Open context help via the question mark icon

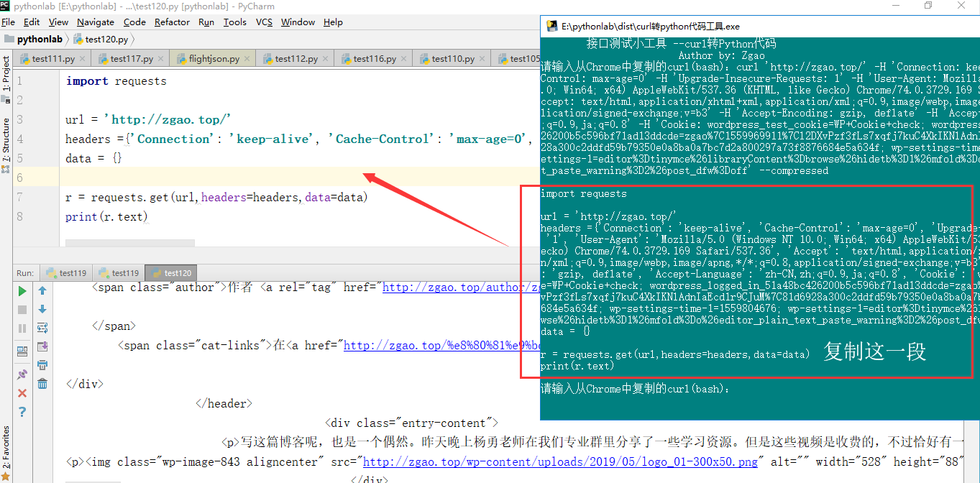click(22, 411)
